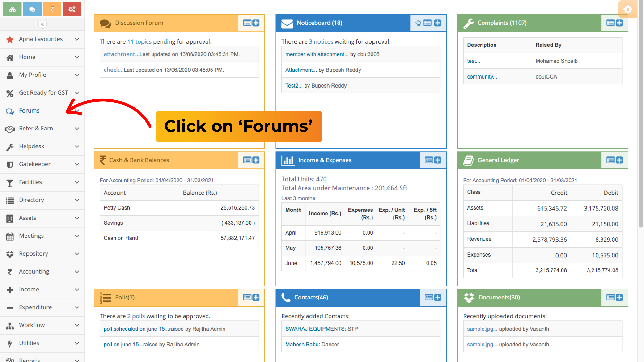644x362 pixels.
Task: Expand Directory chevron
Action: click(77, 200)
